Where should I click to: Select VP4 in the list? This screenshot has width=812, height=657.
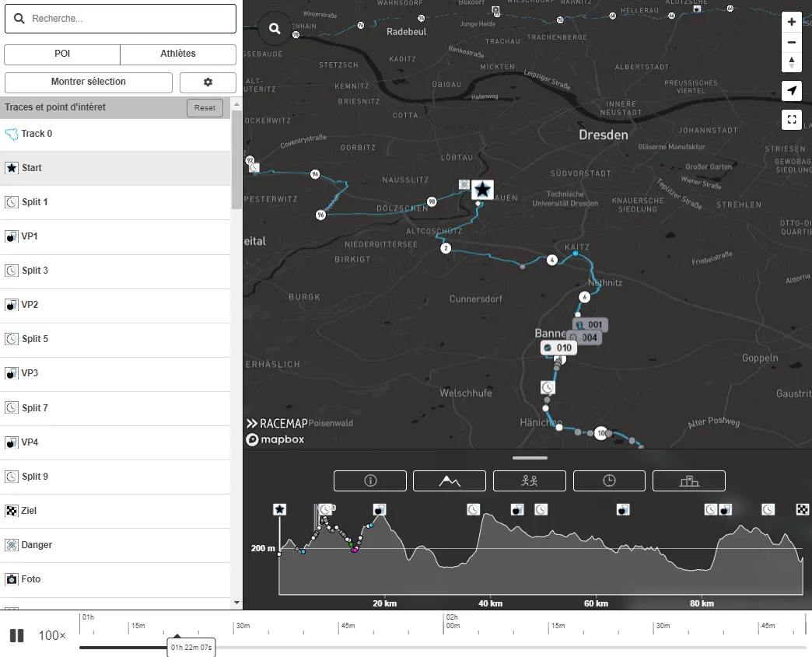(x=115, y=442)
